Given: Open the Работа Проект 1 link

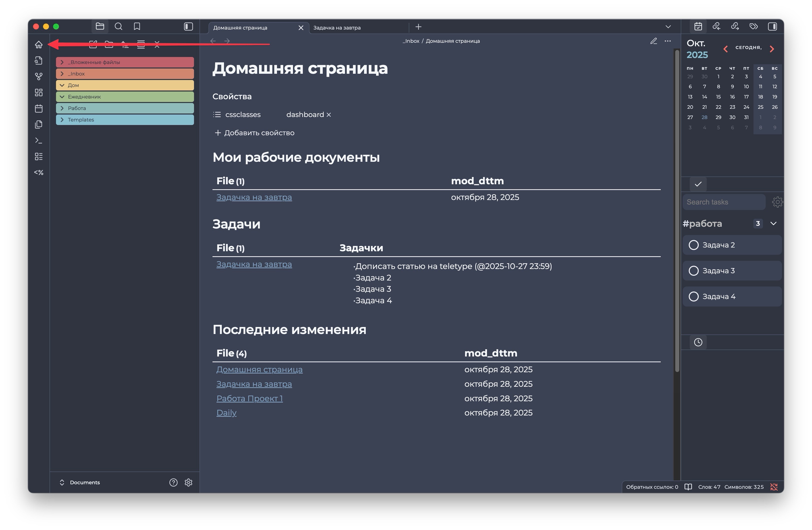Looking at the screenshot, I should pyautogui.click(x=249, y=398).
